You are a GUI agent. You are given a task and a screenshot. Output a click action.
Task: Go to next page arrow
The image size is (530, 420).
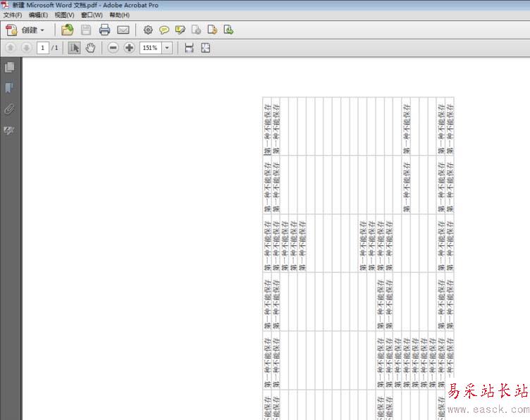click(26, 48)
